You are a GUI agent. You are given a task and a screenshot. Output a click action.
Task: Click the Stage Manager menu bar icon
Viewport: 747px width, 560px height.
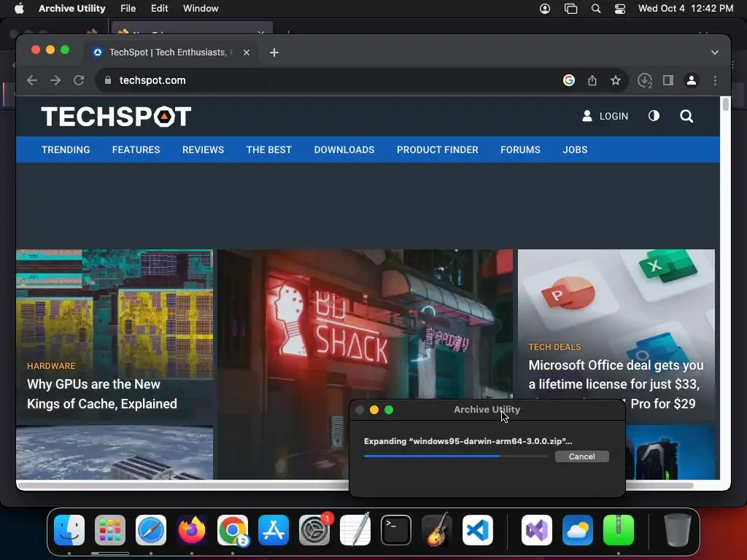pyautogui.click(x=570, y=8)
